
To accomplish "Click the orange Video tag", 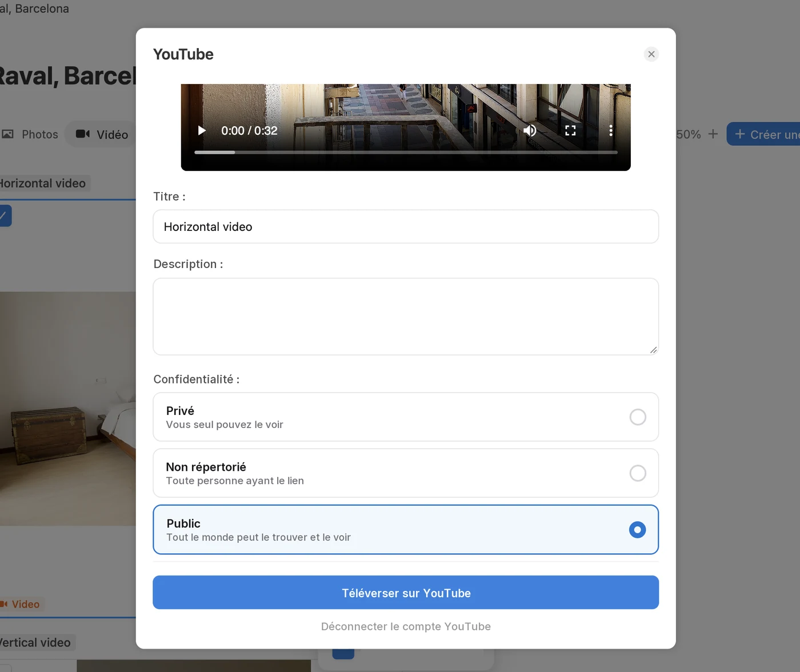I will 22,604.
